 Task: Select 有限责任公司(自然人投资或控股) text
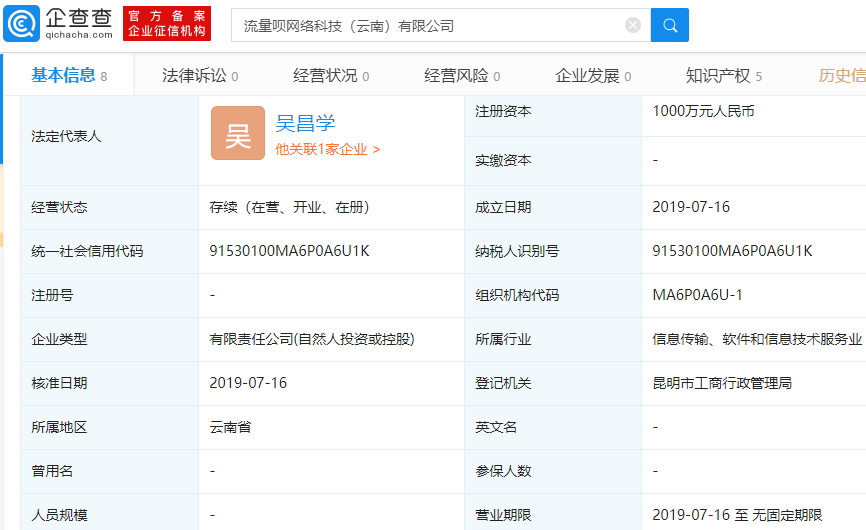pyautogui.click(x=312, y=339)
